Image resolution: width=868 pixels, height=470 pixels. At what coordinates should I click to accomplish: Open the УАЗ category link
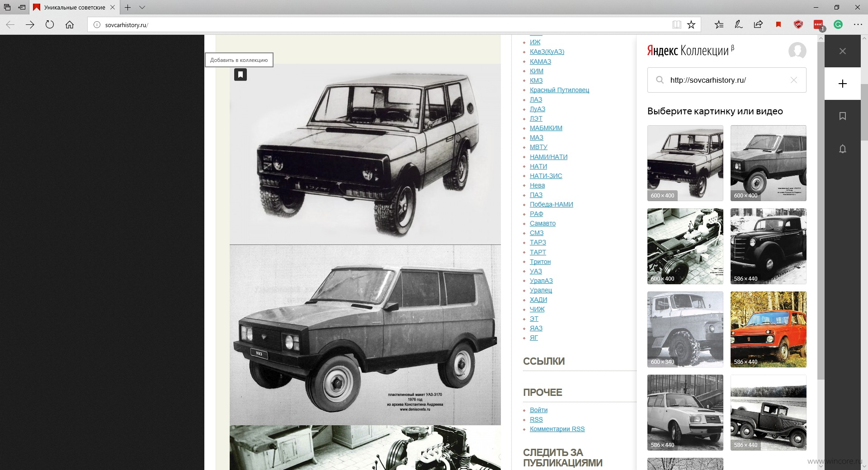click(536, 271)
